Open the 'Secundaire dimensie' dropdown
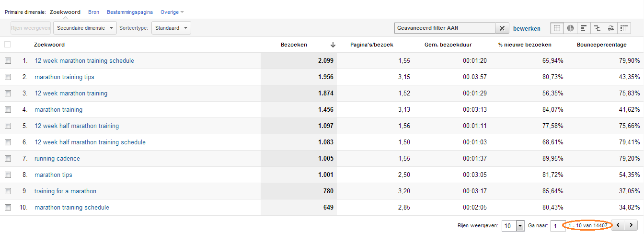644x234 pixels. tap(85, 28)
